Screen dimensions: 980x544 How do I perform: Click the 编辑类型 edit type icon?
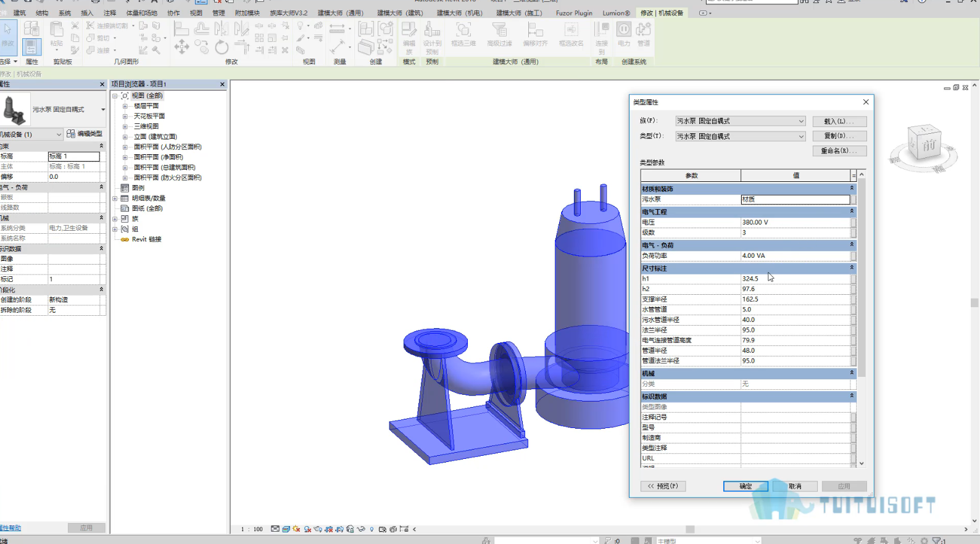[x=85, y=133]
